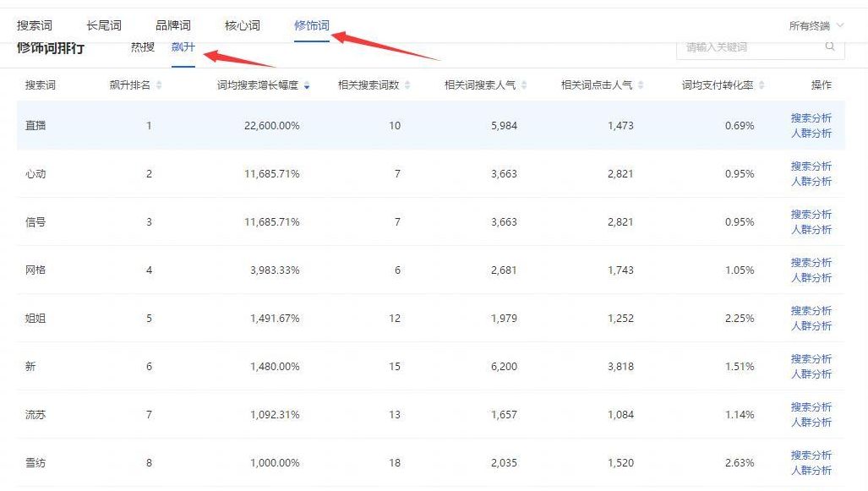
Task: Click 人群分析 for keyword 流苏
Action: click(x=811, y=423)
